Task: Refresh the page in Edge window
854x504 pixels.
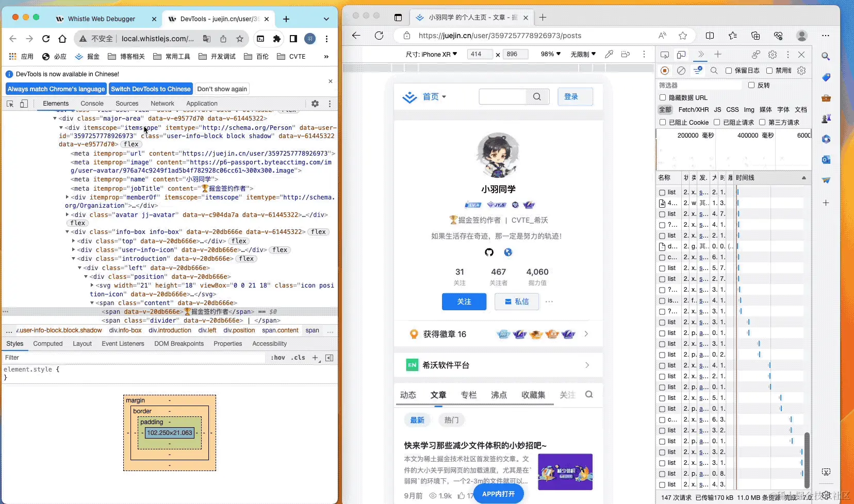Action: pos(379,36)
